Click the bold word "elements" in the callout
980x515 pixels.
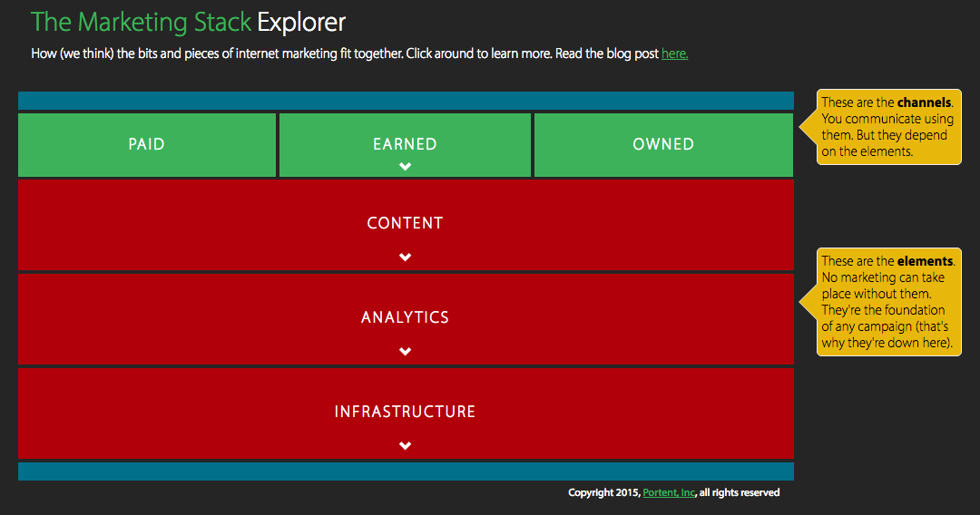coord(925,261)
